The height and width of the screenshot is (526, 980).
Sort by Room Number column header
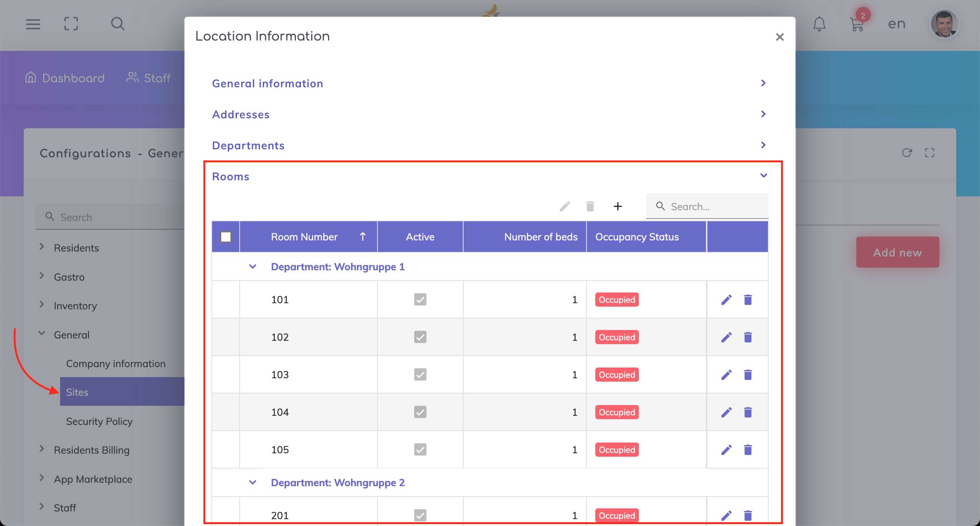[304, 237]
